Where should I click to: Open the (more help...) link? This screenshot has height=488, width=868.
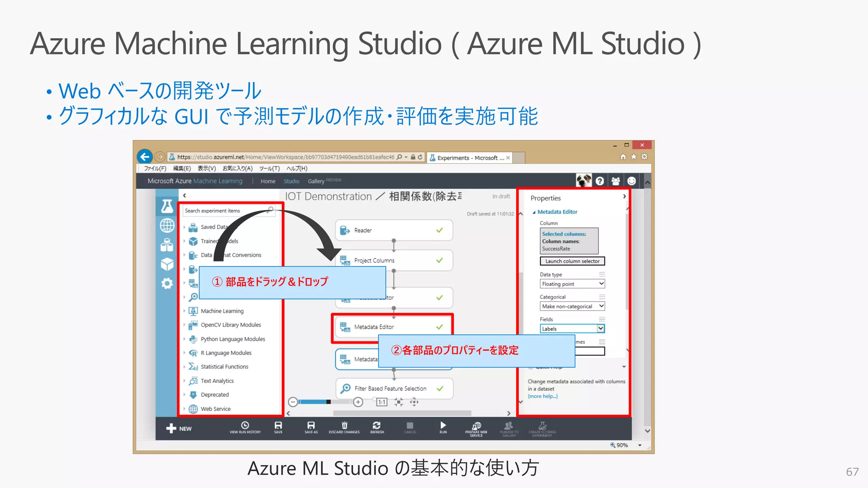(x=542, y=396)
